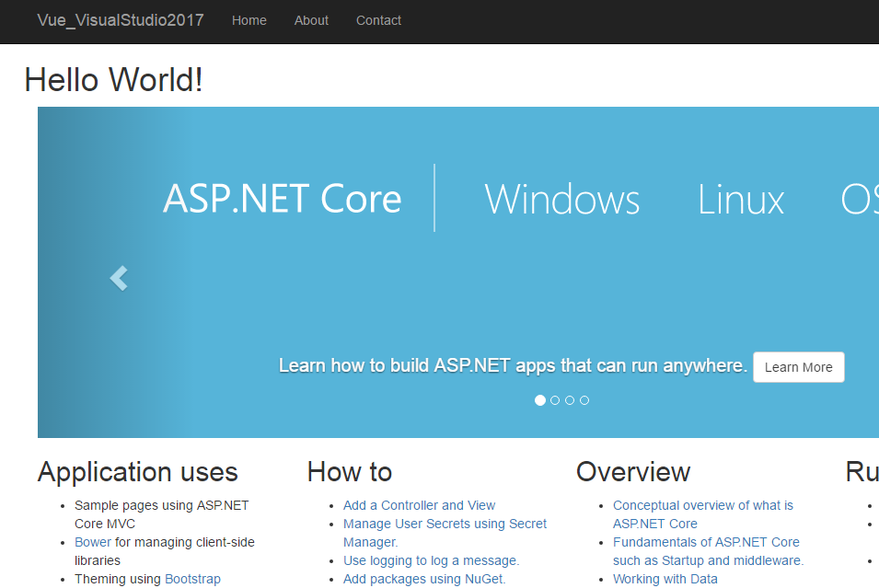
Task: Open the Home nav item
Action: (x=249, y=20)
